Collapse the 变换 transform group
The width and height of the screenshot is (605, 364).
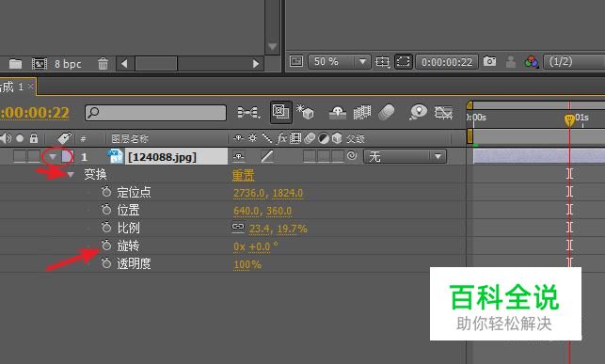tap(71, 175)
